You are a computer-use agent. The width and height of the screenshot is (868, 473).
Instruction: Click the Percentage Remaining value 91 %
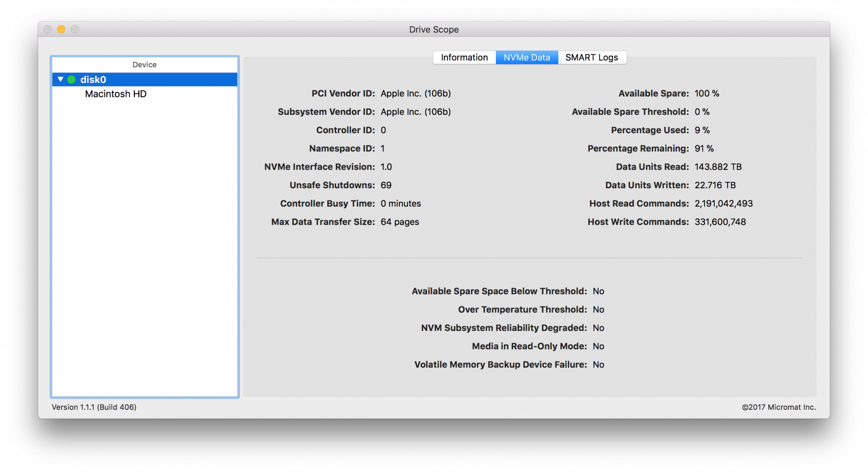pyautogui.click(x=704, y=148)
